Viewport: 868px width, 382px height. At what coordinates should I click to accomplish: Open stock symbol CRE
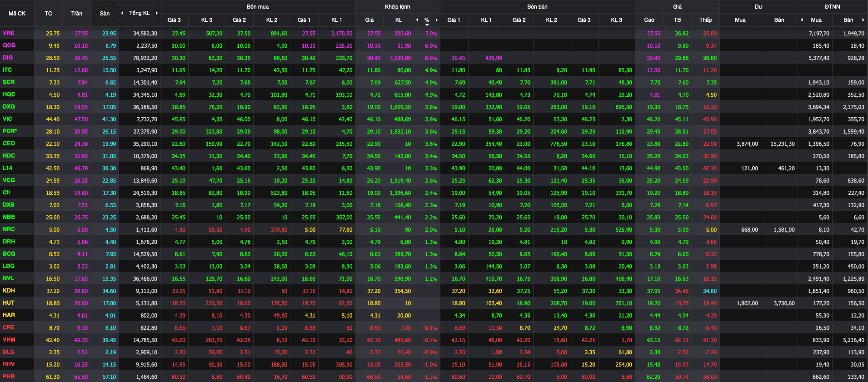[x=9, y=327]
